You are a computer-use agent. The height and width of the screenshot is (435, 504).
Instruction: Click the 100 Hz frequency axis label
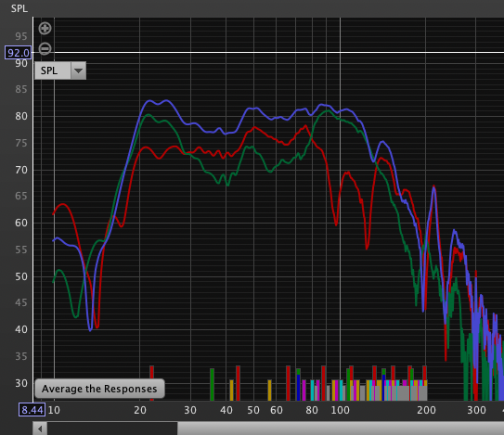tap(340, 410)
